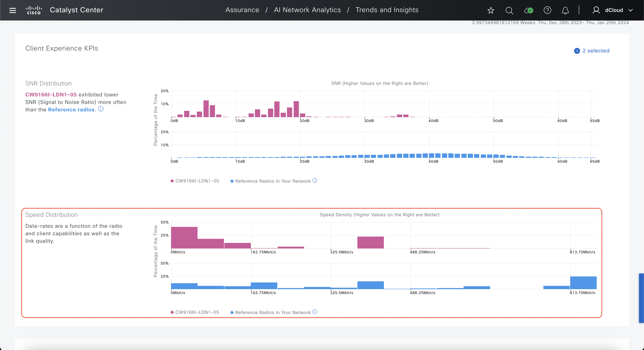Click the Speed Density chart title
The height and width of the screenshot is (350, 644).
(x=380, y=215)
